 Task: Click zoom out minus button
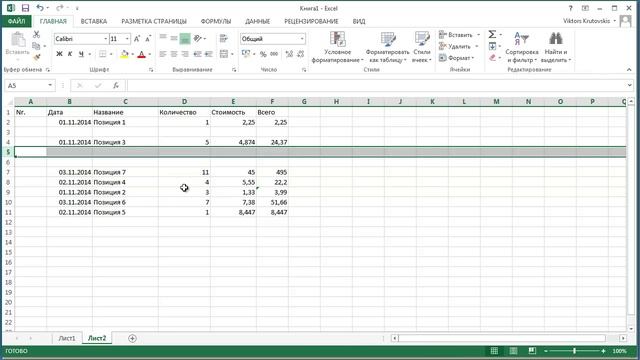[x=546, y=351]
